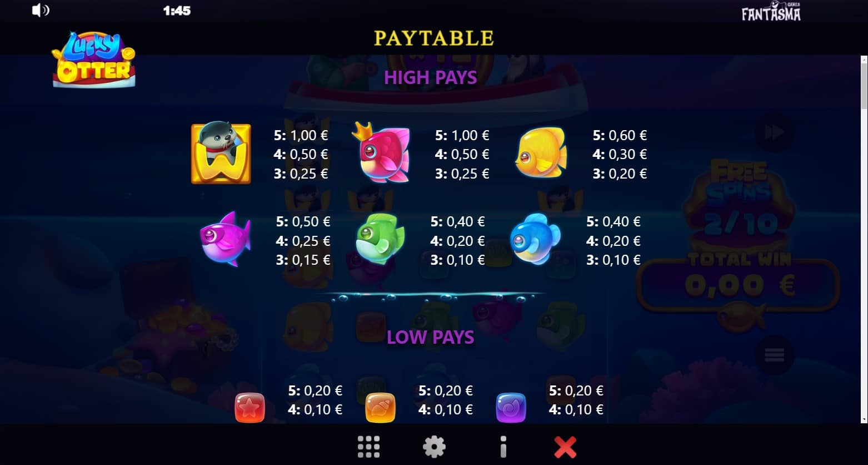Click the scrollbar down arrow
This screenshot has width=868, height=465.
tap(864, 419)
